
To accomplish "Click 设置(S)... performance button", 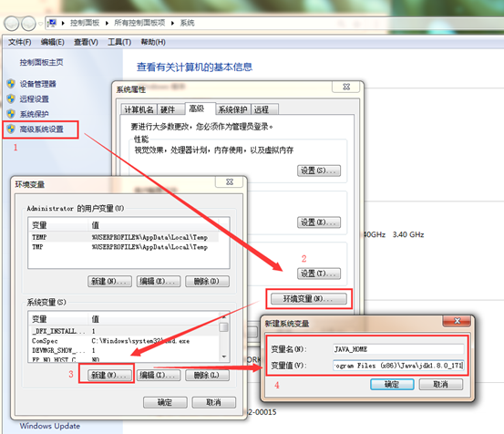I will 319,170.
